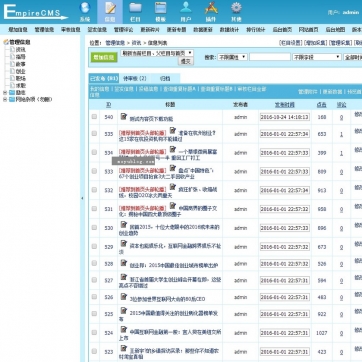The width and height of the screenshot is (362, 362).
Task: Click the 管理信息 root icon in the tree
Action: pos(6,42)
